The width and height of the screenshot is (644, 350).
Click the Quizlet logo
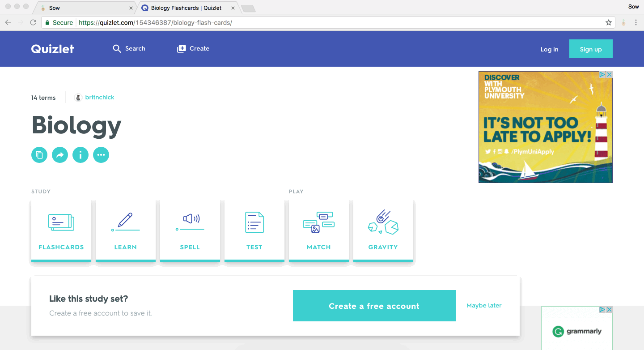(x=53, y=49)
